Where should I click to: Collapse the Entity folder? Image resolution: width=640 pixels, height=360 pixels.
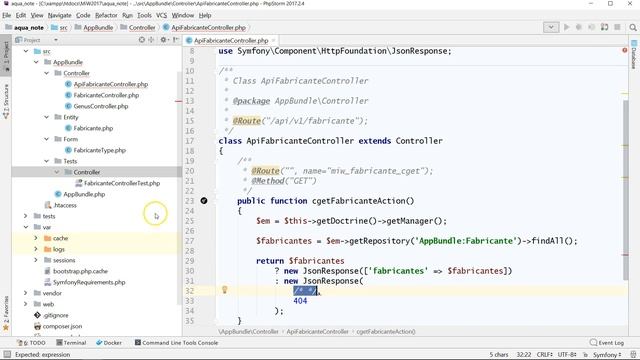pos(46,117)
